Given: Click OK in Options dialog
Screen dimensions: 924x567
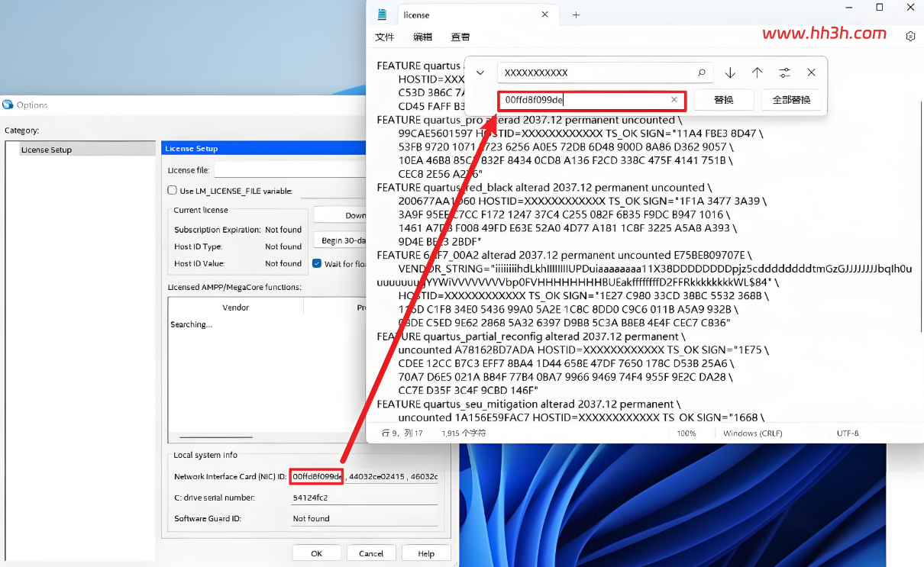Looking at the screenshot, I should 316,553.
